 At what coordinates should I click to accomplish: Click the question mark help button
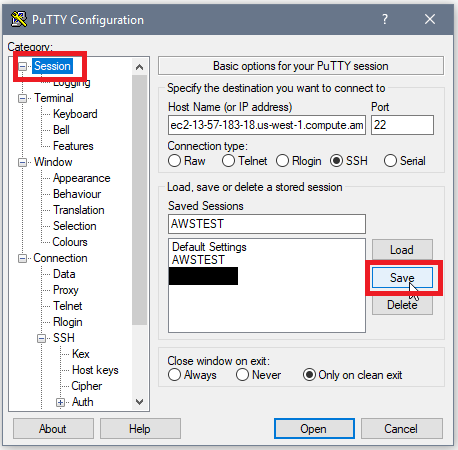pos(385,19)
